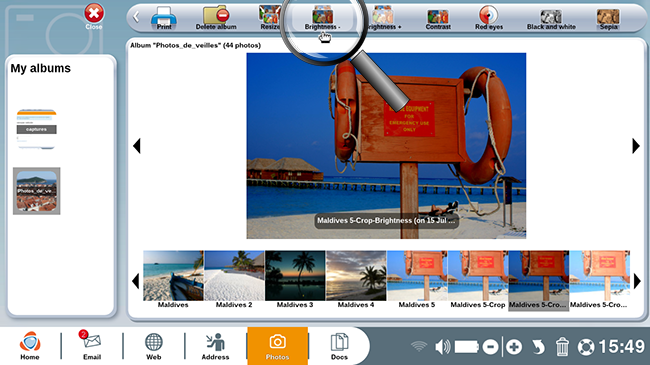Click the Delete album icon
The height and width of the screenshot is (365, 650).
[x=216, y=18]
